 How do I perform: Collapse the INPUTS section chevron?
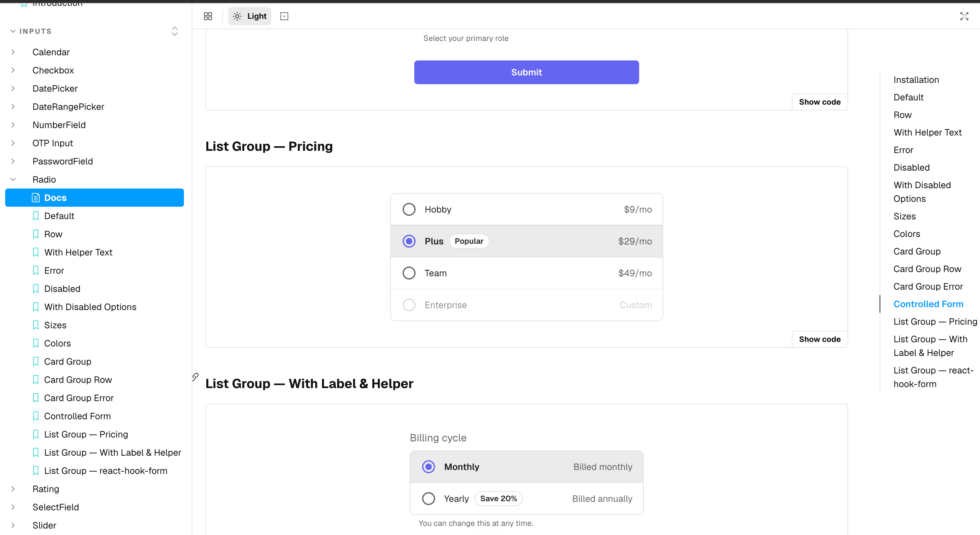[x=13, y=31]
